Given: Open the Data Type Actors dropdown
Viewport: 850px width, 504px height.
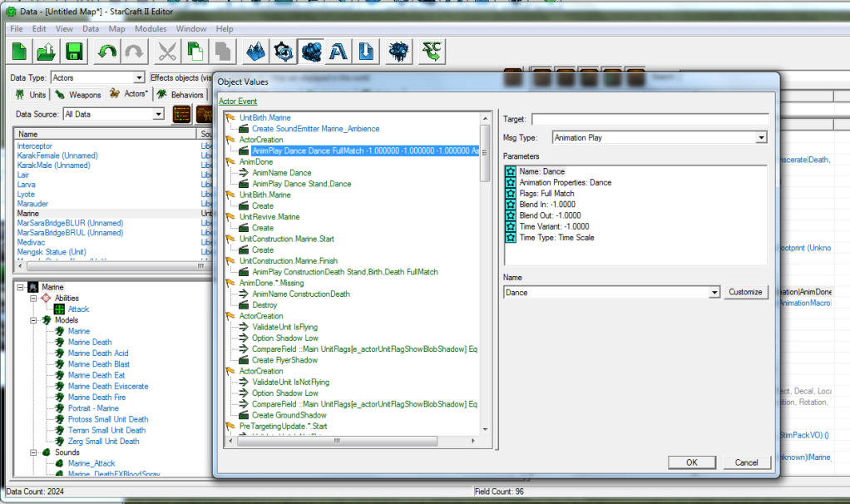Looking at the screenshot, I should [140, 78].
